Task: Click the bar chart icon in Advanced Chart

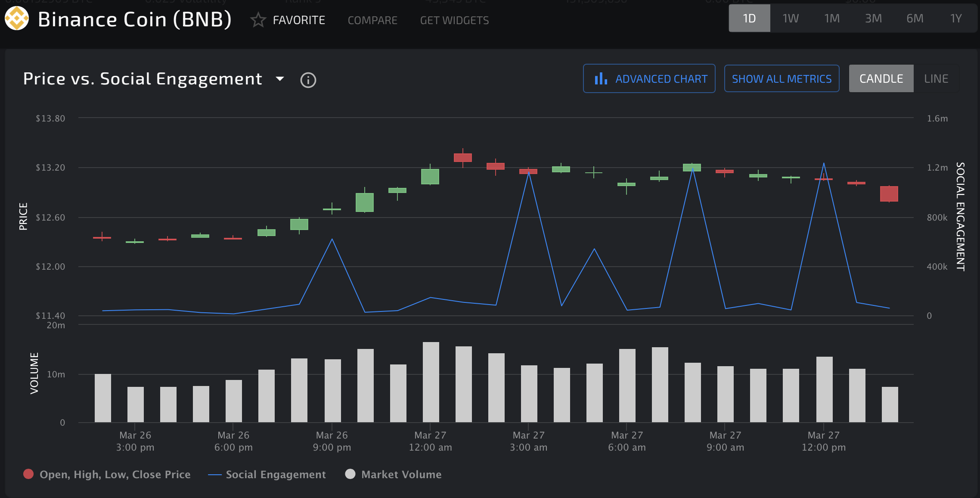Action: (x=601, y=79)
